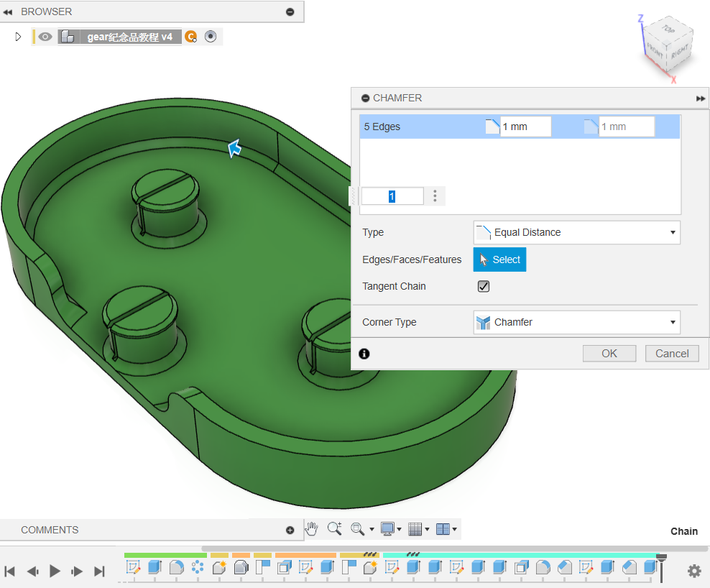Click the Pan hand tool icon
710x588 pixels.
(x=311, y=529)
